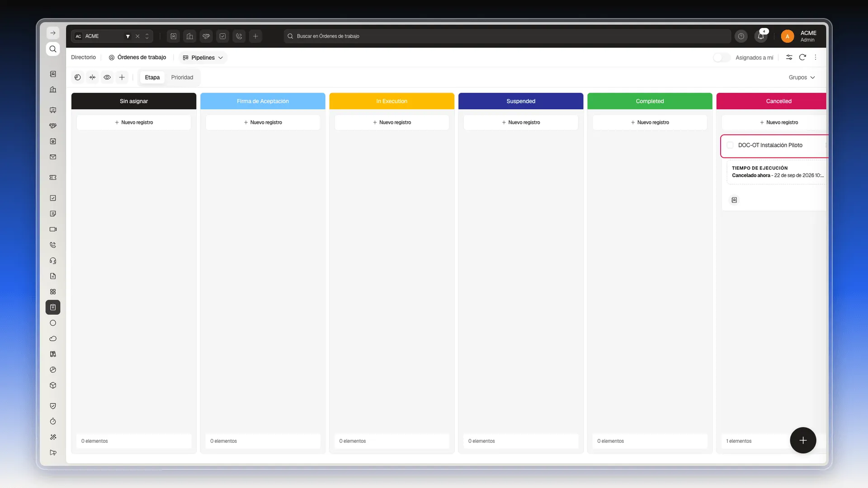This screenshot has width=868, height=488.
Task: Clear the ACME selector with the X
Action: coord(137,36)
